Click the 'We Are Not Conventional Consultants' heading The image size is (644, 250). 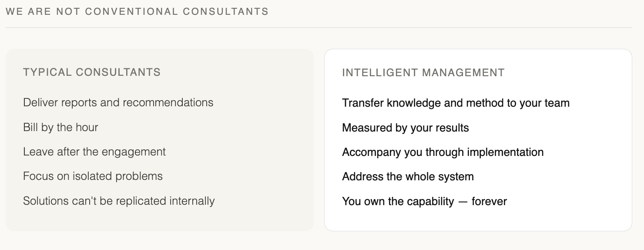(x=137, y=11)
